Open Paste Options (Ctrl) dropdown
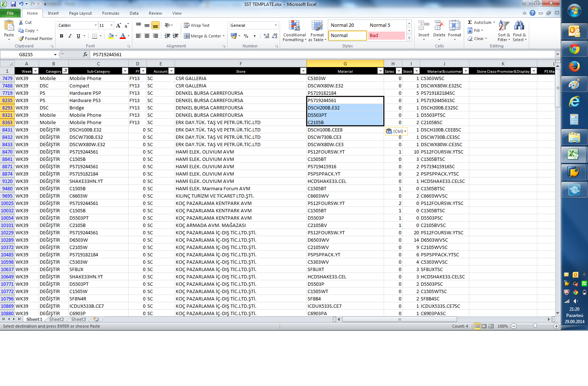The image size is (588, 386). click(x=396, y=131)
